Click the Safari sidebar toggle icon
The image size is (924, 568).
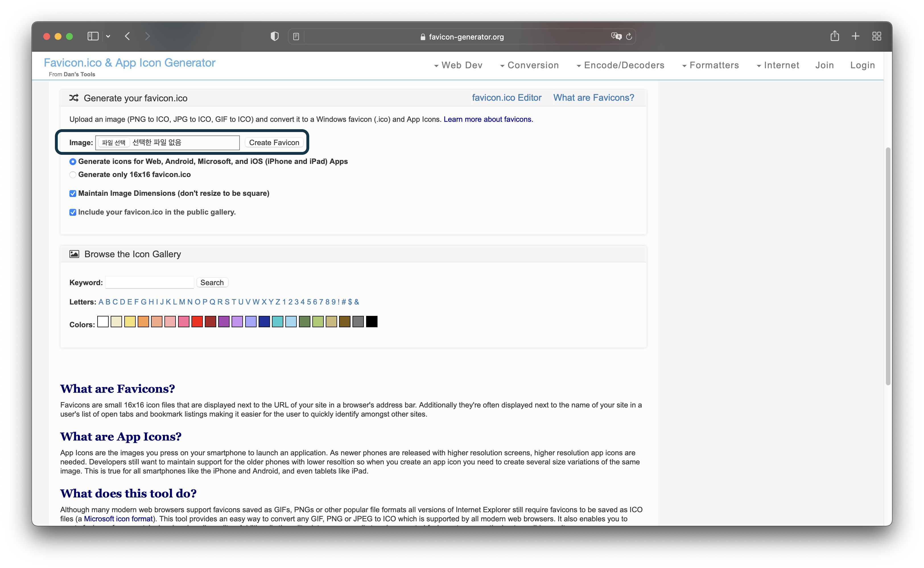click(93, 36)
